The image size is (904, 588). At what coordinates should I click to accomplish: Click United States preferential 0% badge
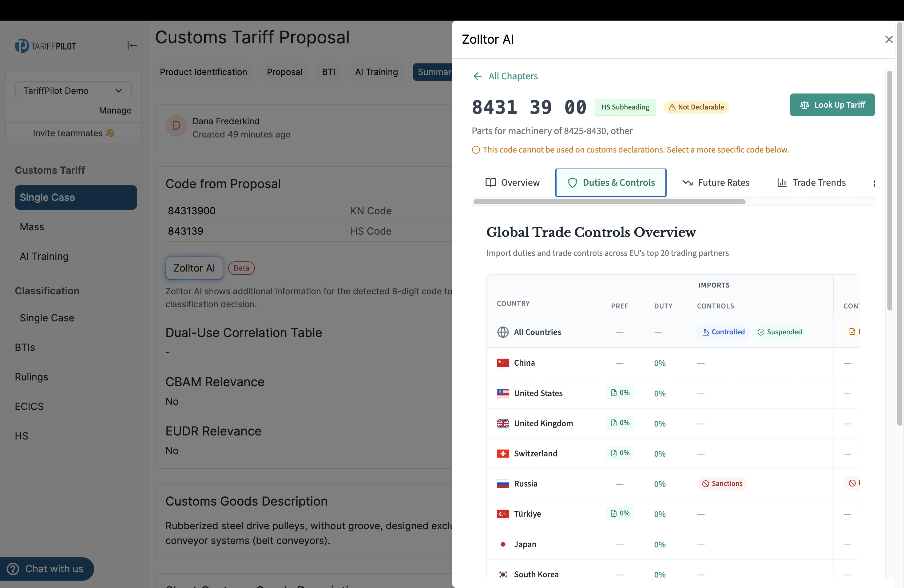click(x=620, y=392)
